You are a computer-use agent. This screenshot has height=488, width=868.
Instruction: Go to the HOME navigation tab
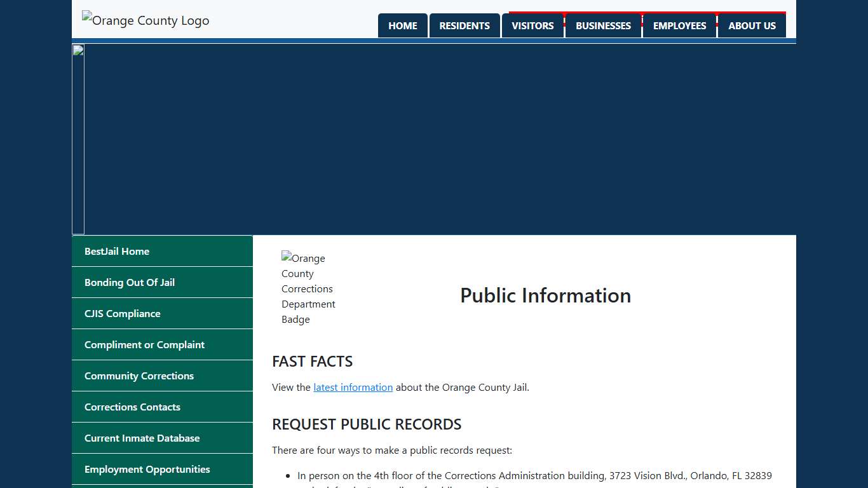[402, 25]
